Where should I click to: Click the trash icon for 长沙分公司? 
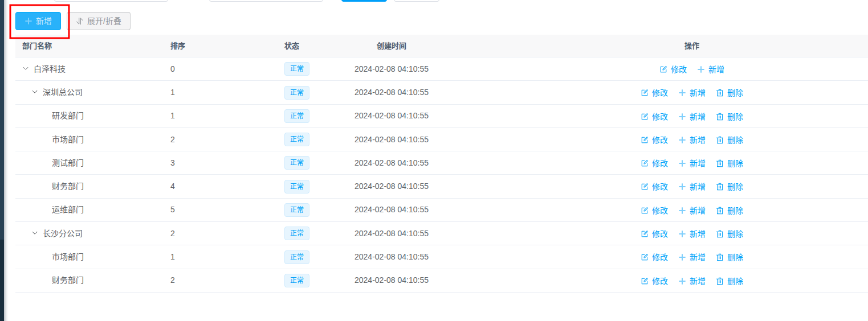click(x=719, y=234)
